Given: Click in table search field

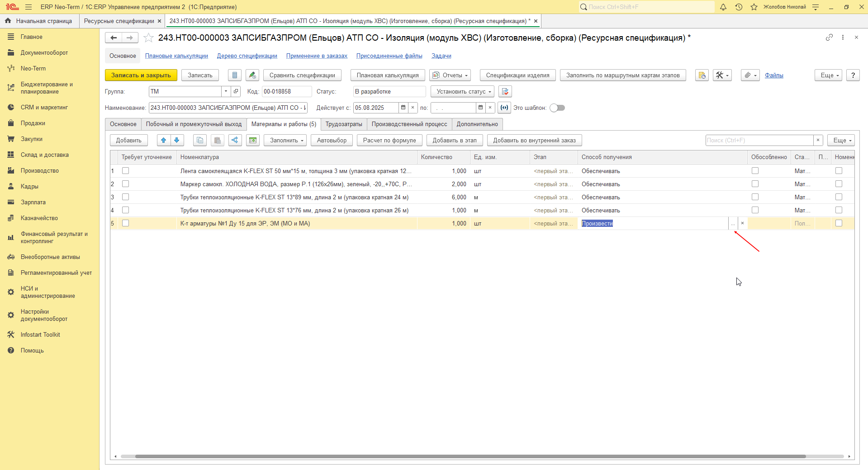Looking at the screenshot, I should (759, 140).
